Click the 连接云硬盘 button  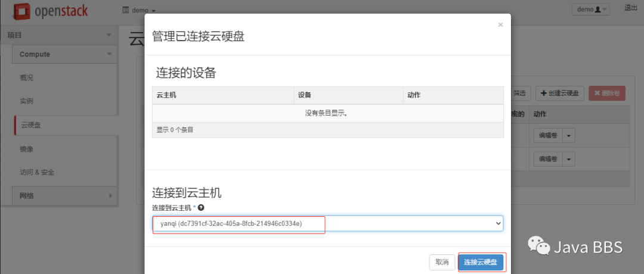tap(481, 262)
